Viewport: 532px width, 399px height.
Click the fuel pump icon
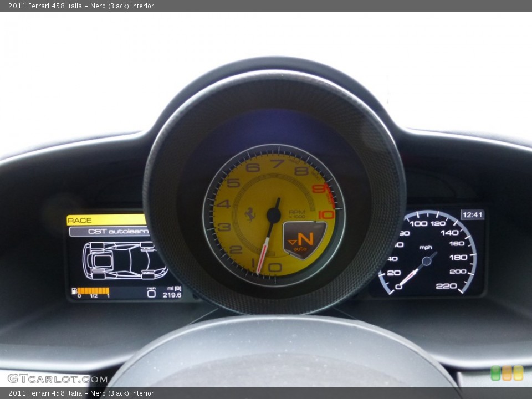[74, 291]
